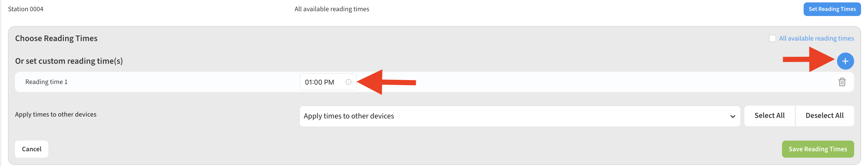The image size is (868, 167).
Task: Click the blue All available reading times label
Action: pos(816,38)
